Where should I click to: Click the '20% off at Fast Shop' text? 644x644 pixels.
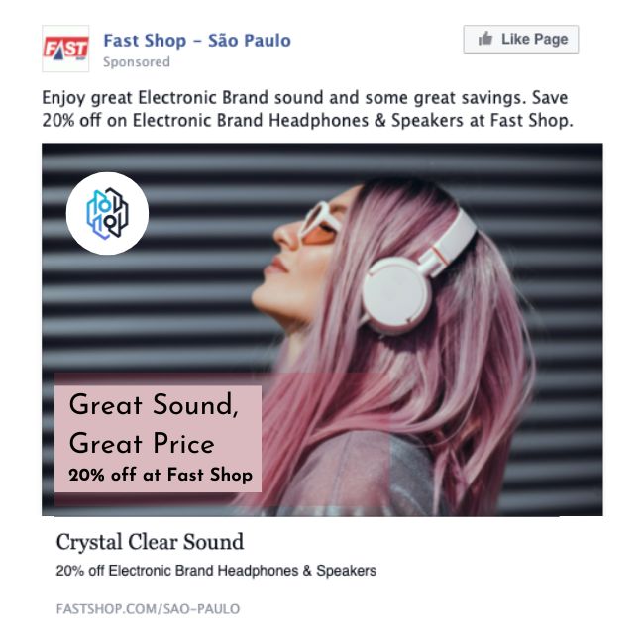point(161,475)
